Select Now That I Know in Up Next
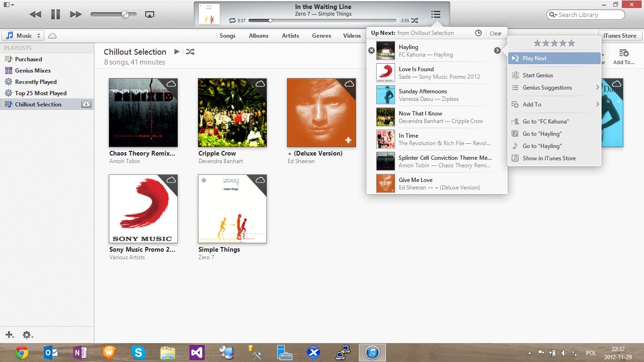The height and width of the screenshot is (362, 644). [437, 117]
